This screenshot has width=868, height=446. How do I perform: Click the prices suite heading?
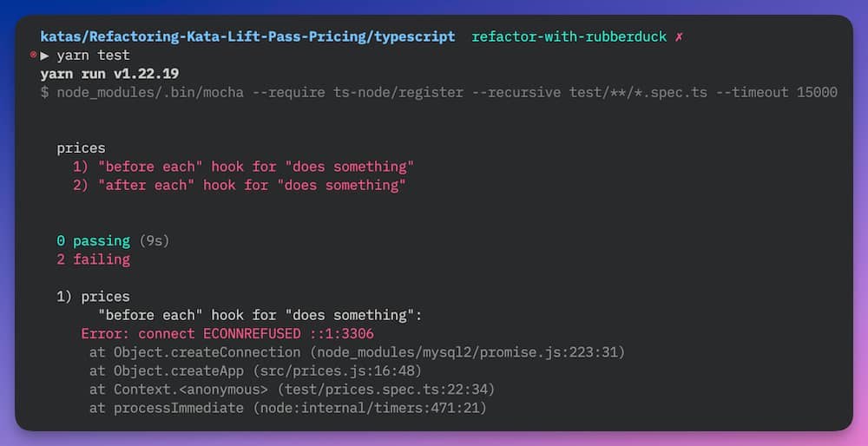click(x=81, y=148)
